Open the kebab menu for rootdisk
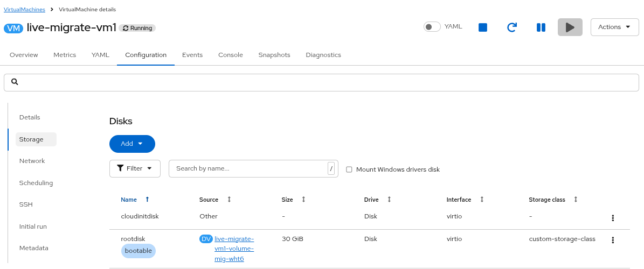This screenshot has height=269, width=644. tap(613, 240)
